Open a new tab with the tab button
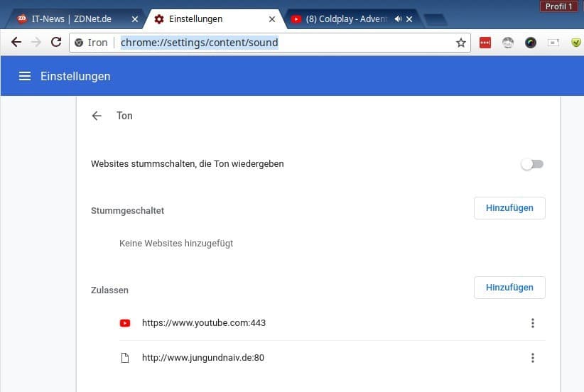The width and height of the screenshot is (584, 392). [x=435, y=19]
